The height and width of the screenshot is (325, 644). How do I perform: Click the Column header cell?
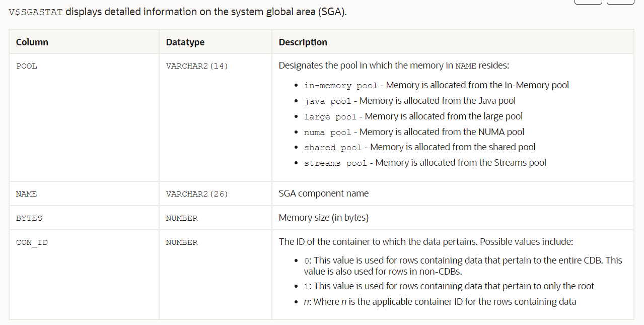tap(32, 42)
